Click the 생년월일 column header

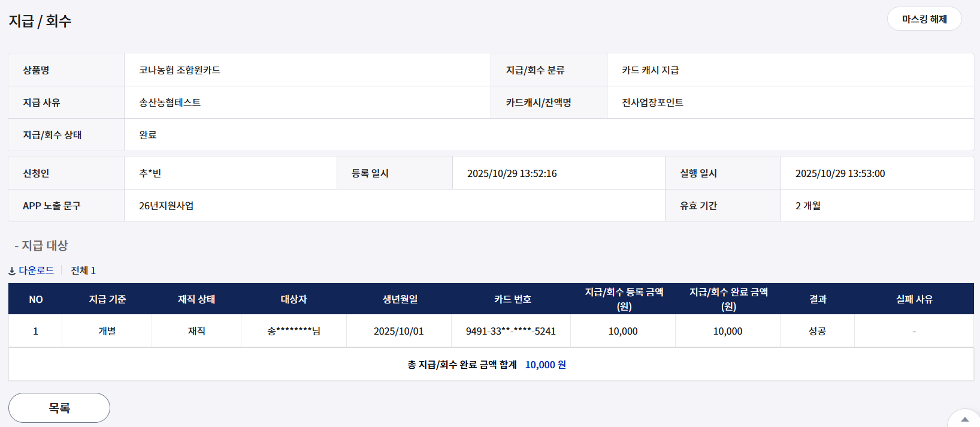(x=400, y=299)
